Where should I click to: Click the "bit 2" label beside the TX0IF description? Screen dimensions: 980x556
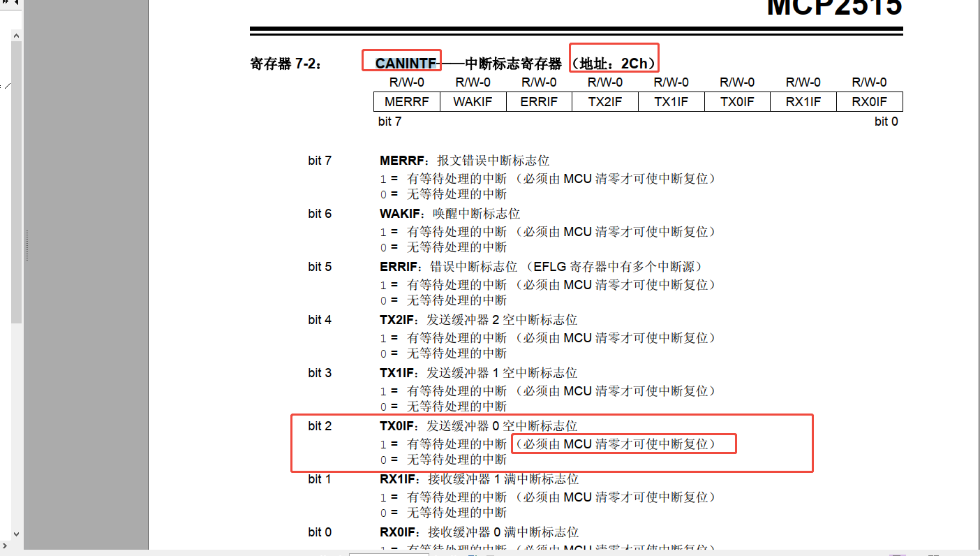pos(320,426)
